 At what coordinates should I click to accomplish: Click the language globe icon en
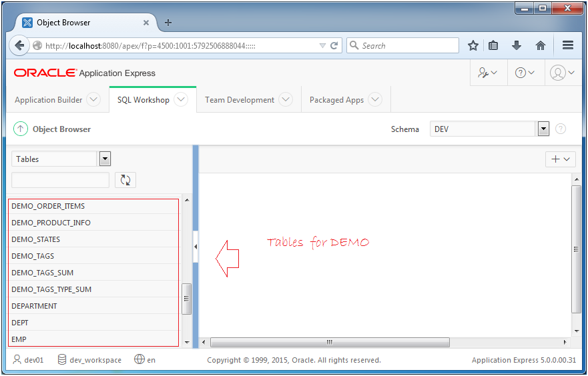click(139, 359)
